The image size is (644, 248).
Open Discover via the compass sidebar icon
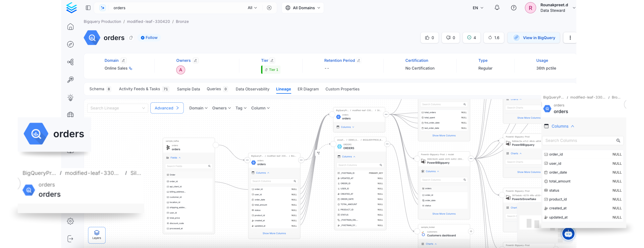[71, 44]
